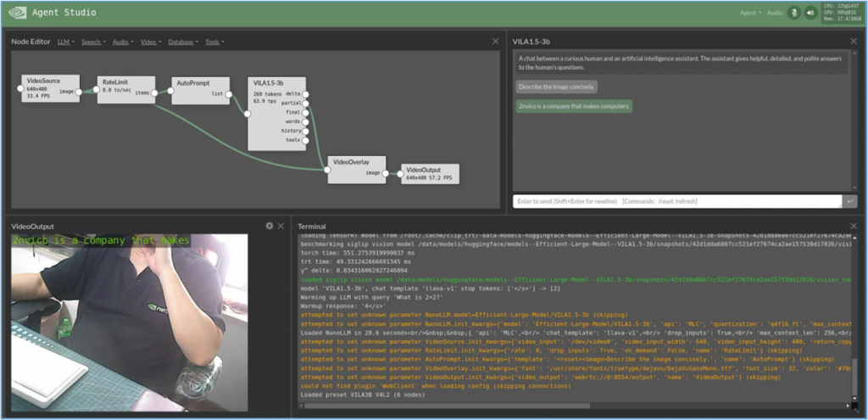Click the VideoOverlay image output port

pyautogui.click(x=386, y=173)
